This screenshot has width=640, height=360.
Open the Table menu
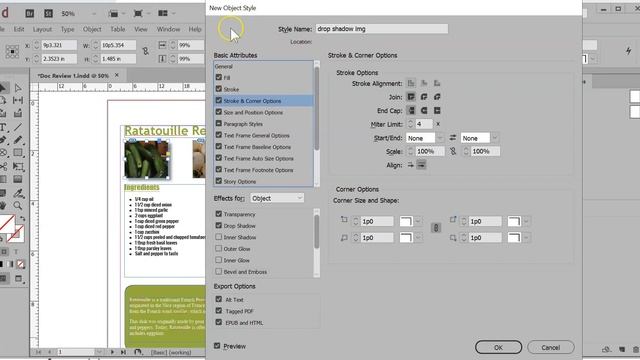coord(118,29)
